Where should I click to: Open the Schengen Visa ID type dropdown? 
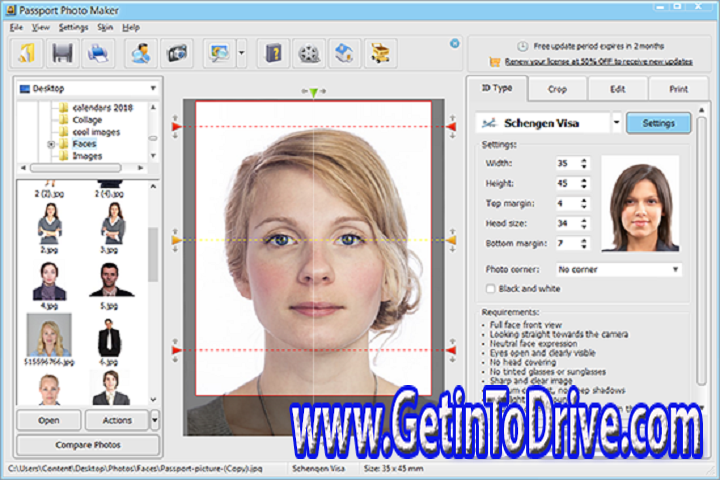616,123
